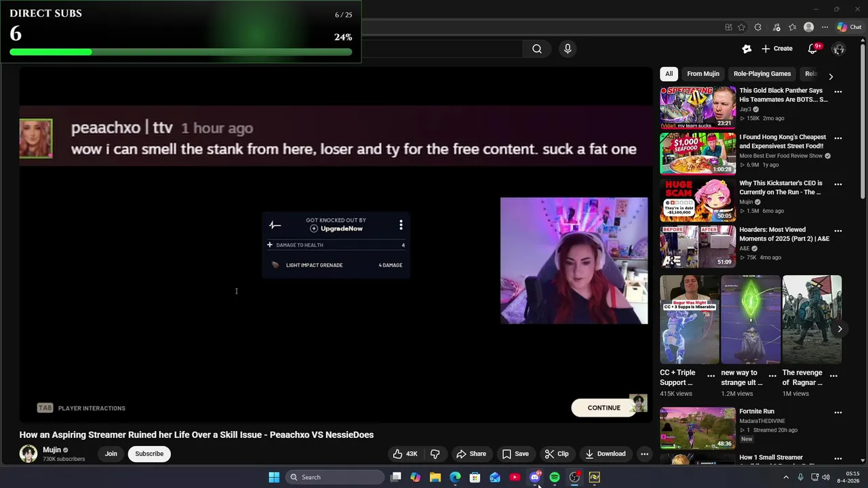Open Discord from the taskbar
Image resolution: width=868 pixels, height=488 pixels.
[535, 477]
